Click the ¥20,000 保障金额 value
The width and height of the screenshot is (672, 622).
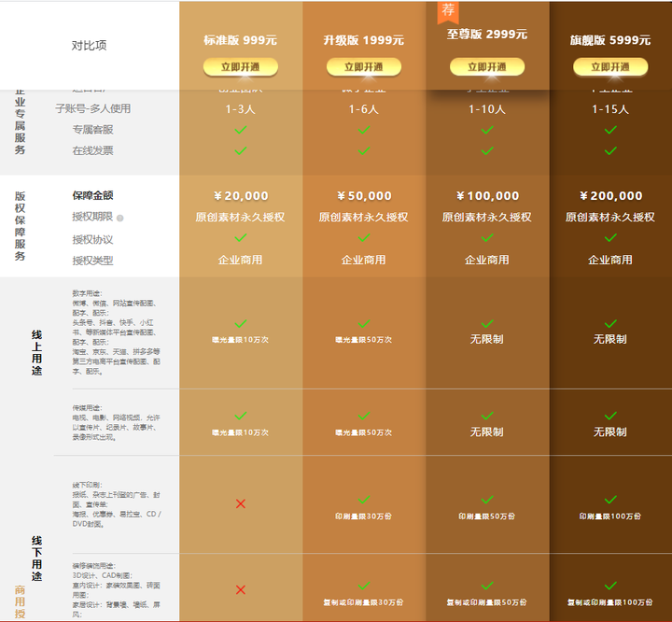coord(241,196)
